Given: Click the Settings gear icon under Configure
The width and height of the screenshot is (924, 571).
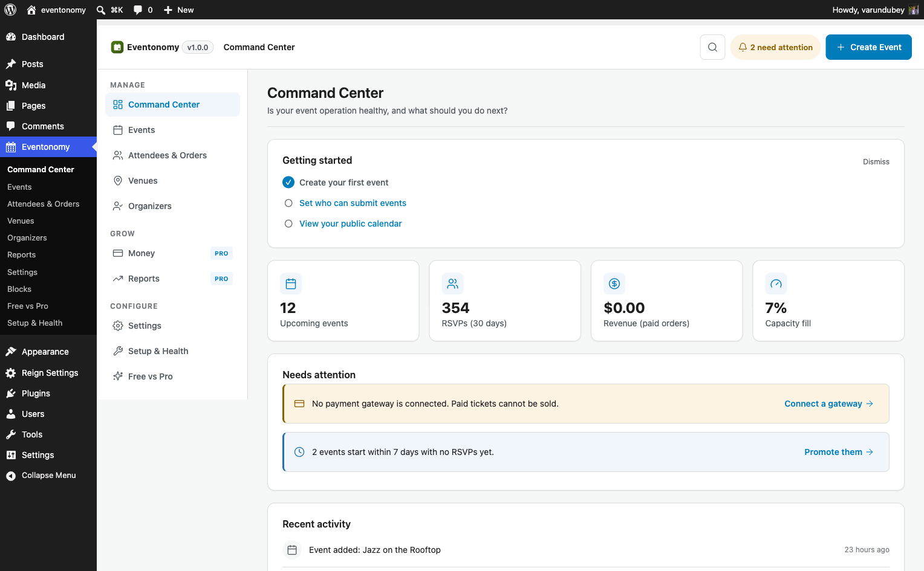Looking at the screenshot, I should click(x=118, y=326).
